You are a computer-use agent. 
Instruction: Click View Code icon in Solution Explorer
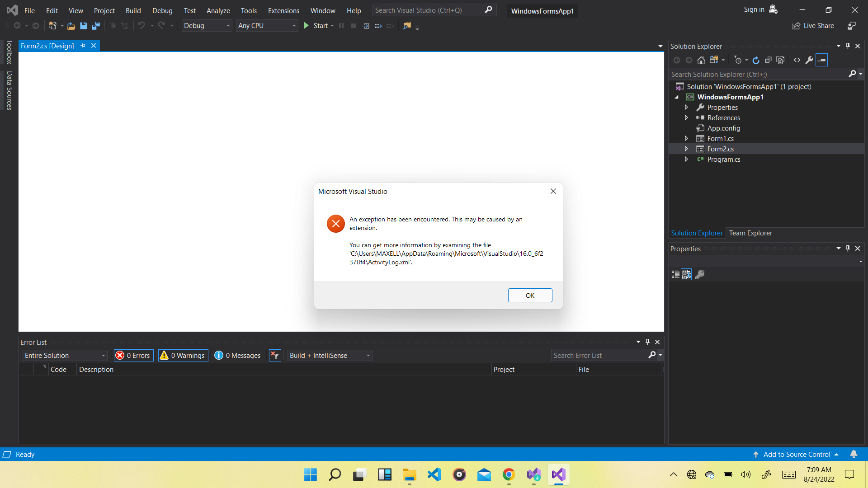pos(797,60)
